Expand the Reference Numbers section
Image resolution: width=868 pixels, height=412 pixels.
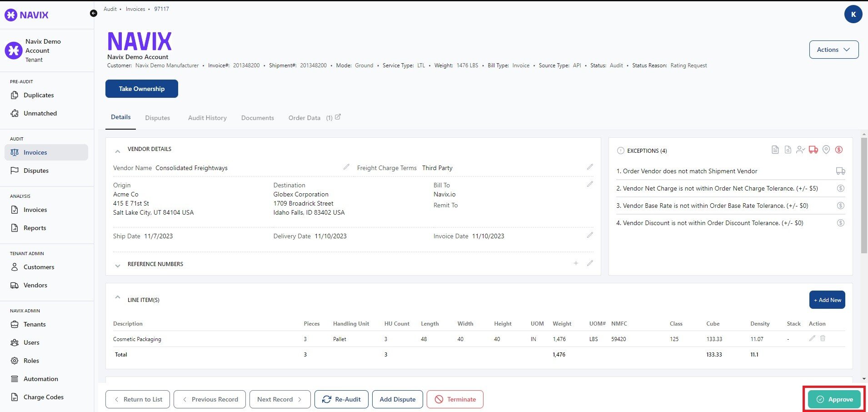pos(118,266)
